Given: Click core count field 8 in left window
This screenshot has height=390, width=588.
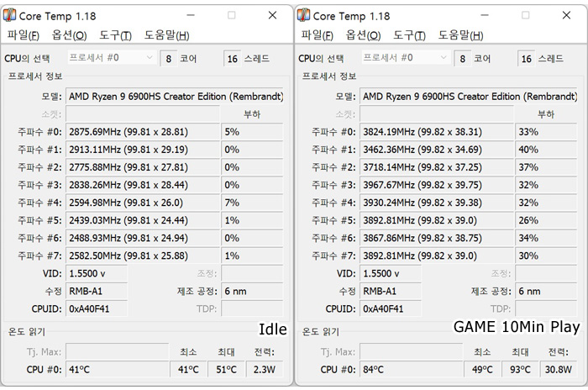Looking at the screenshot, I should (169, 59).
